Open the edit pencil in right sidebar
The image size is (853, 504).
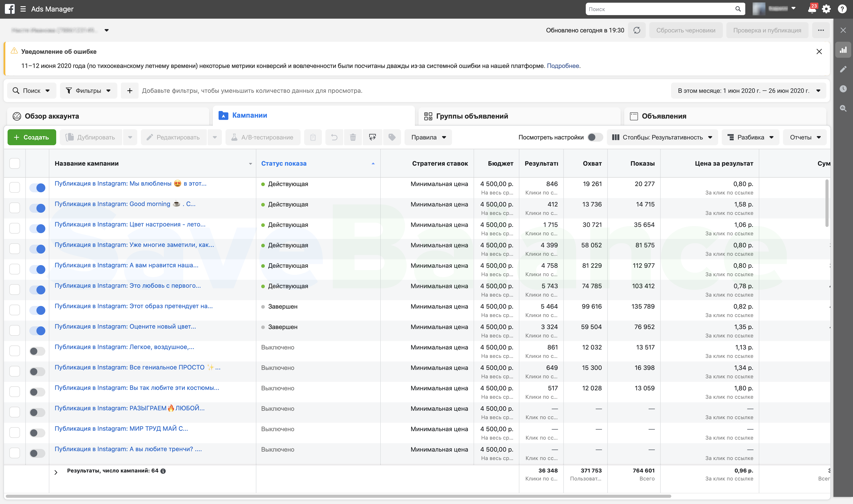click(843, 69)
